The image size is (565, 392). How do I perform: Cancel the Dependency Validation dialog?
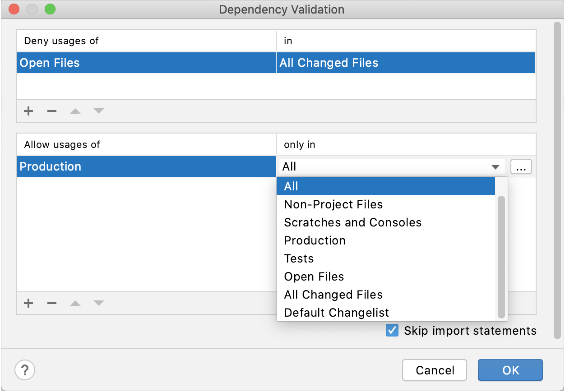coord(435,370)
